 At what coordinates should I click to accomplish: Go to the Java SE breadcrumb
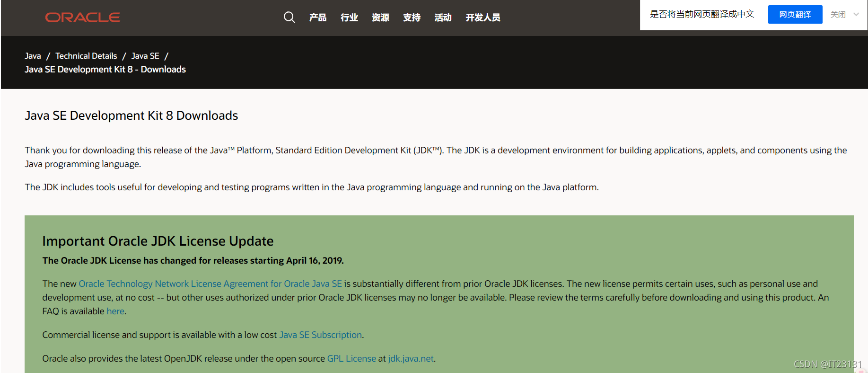[145, 56]
